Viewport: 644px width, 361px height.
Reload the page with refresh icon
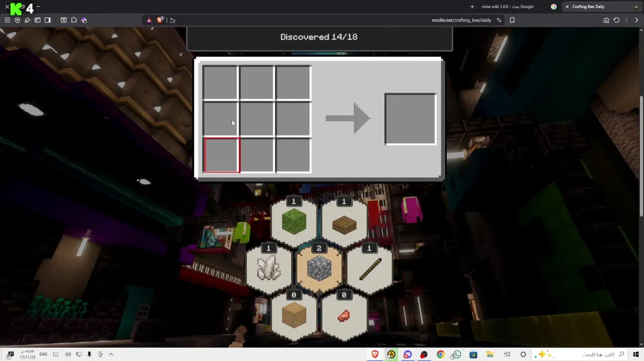tap(616, 20)
